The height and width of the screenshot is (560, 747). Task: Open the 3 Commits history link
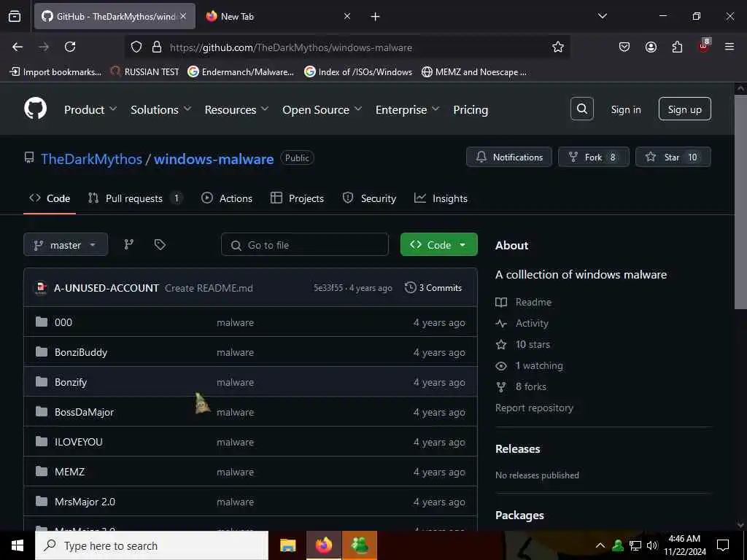click(433, 287)
